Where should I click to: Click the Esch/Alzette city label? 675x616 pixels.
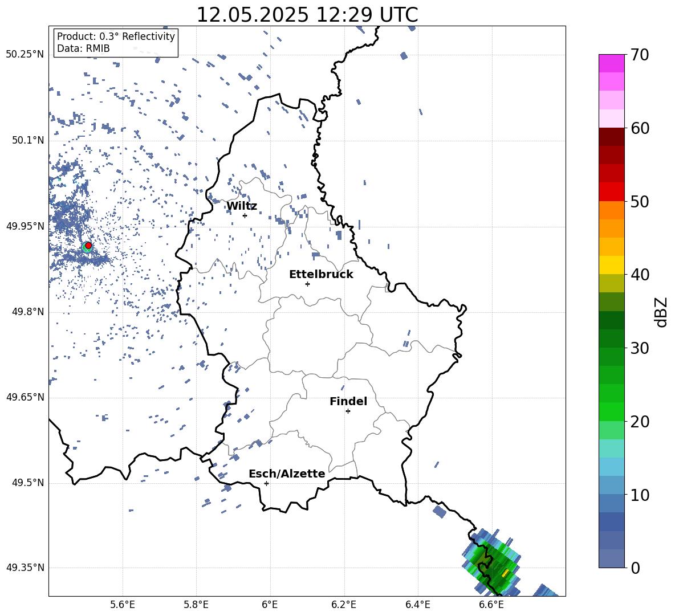click(287, 474)
